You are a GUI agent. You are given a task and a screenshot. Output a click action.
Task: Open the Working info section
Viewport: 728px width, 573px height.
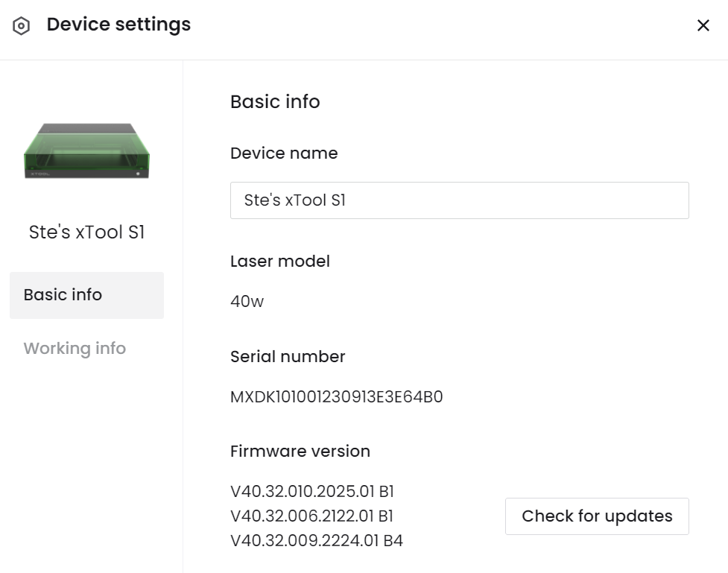point(74,348)
